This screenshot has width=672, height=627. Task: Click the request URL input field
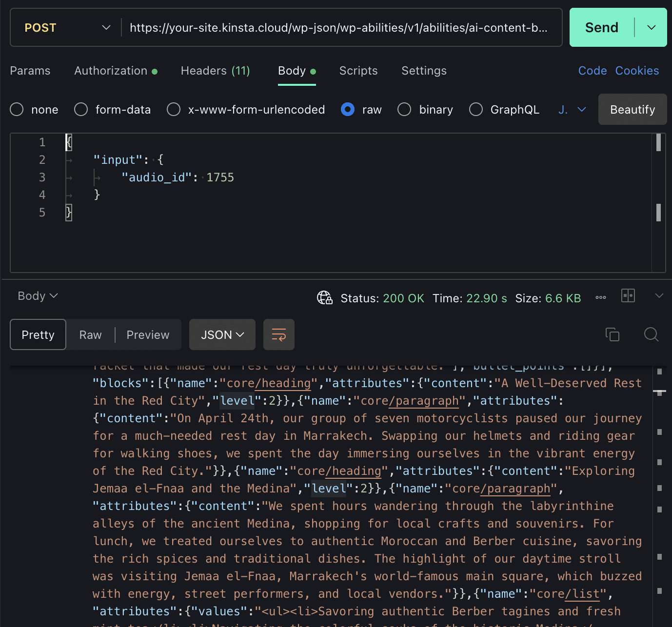click(338, 28)
